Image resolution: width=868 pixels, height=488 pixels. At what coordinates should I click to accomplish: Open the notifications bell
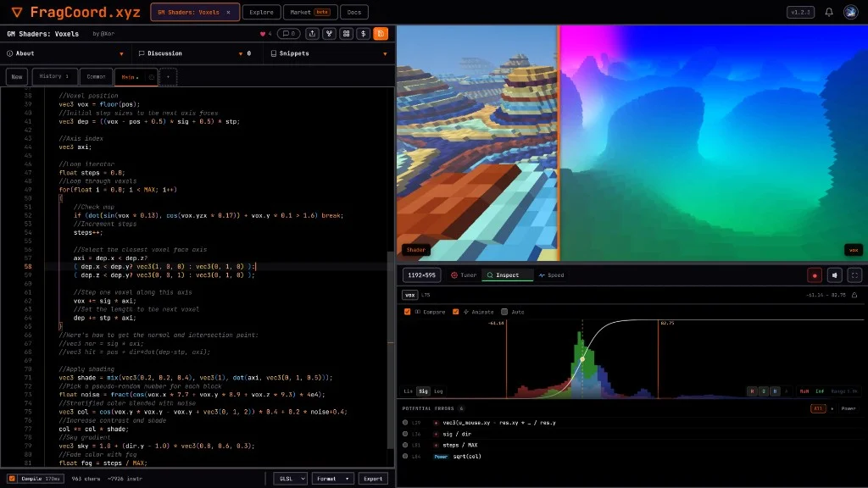pyautogui.click(x=829, y=12)
